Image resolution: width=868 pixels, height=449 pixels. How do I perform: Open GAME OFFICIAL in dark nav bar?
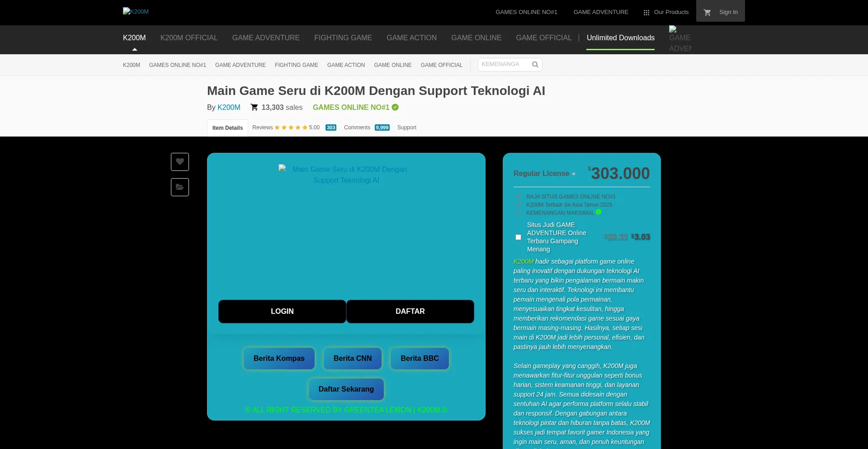click(544, 38)
